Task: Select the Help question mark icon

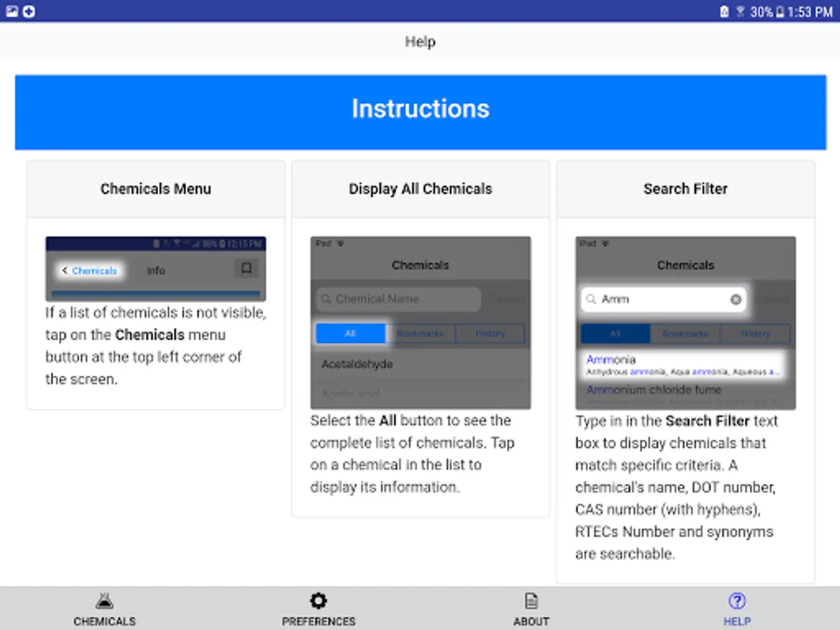Action: [737, 601]
